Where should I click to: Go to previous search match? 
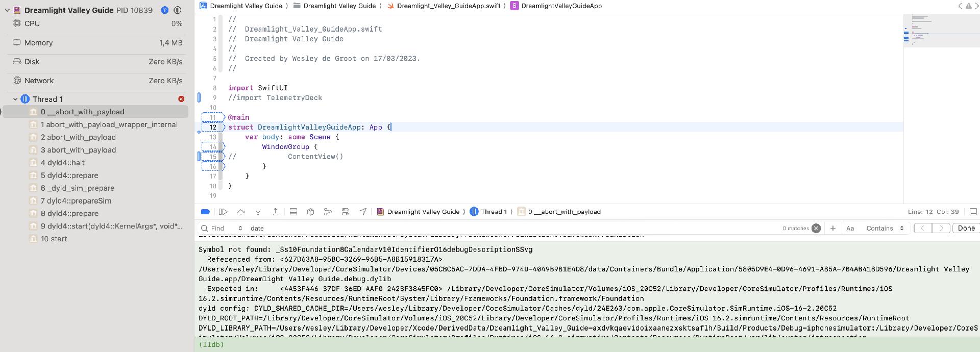point(923,228)
